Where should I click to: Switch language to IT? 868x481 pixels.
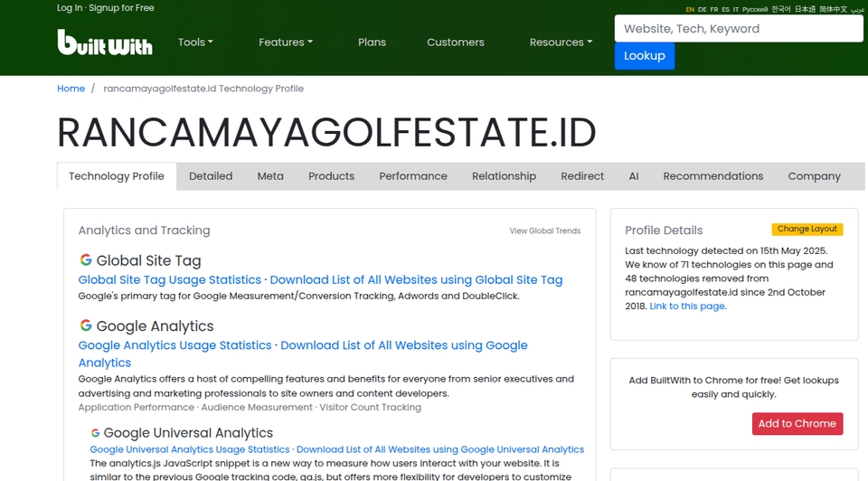pos(736,9)
